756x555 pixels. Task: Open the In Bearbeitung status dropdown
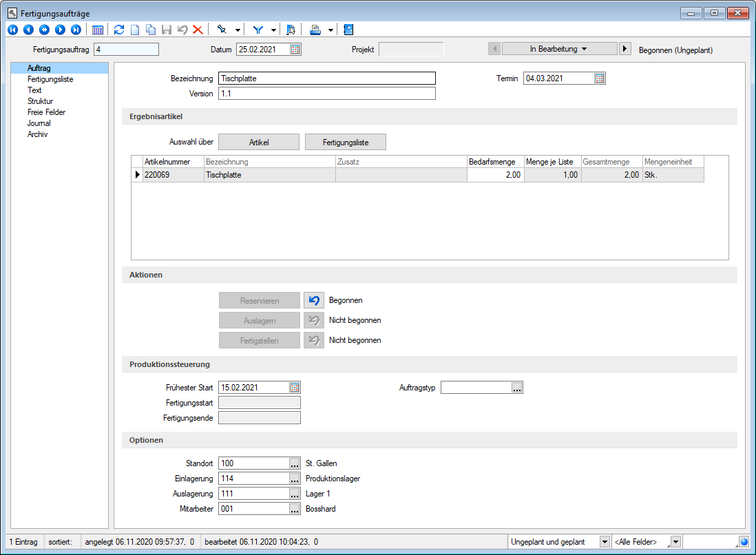click(x=559, y=48)
